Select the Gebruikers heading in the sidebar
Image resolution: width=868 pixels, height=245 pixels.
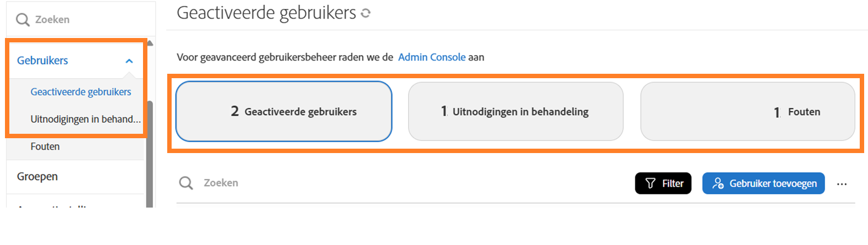[42, 61]
